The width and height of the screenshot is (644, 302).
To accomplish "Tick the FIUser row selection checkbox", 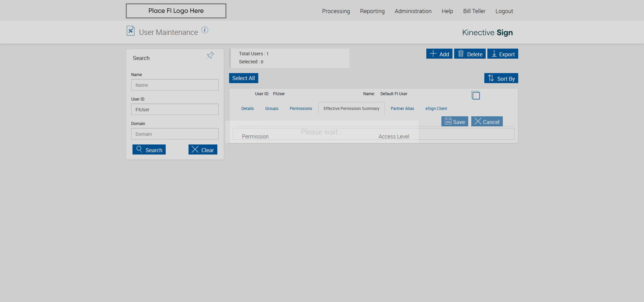I will point(476,95).
